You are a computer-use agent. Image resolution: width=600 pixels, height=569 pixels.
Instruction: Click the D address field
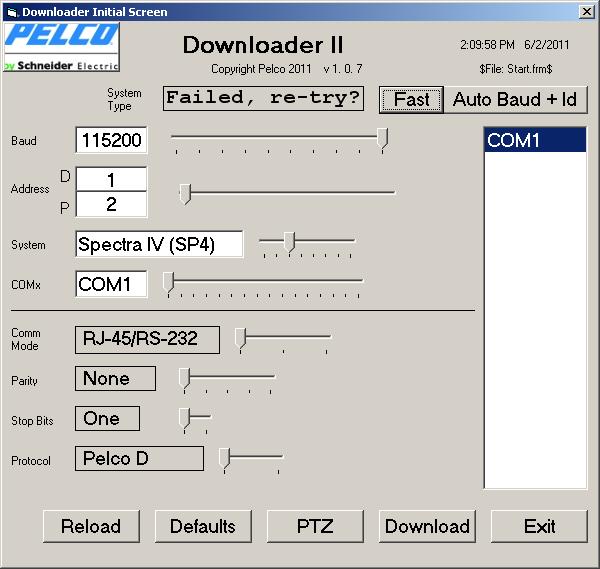coord(111,179)
